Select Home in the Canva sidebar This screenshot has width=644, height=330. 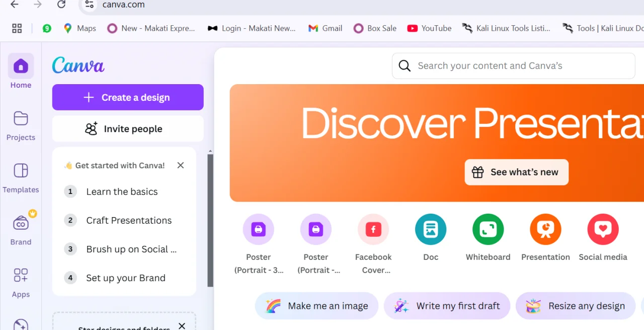click(x=21, y=72)
